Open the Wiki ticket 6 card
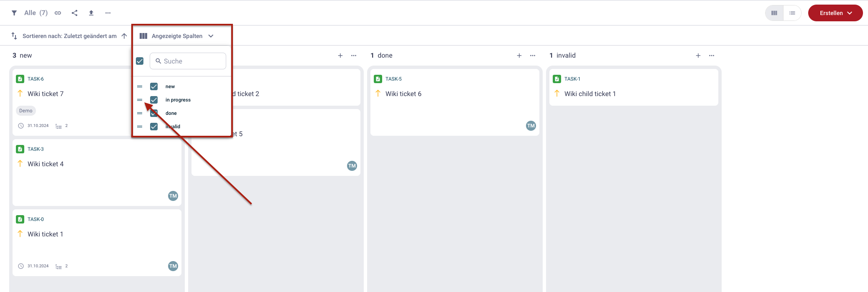Viewport: 868px width, 292px height. click(x=455, y=102)
